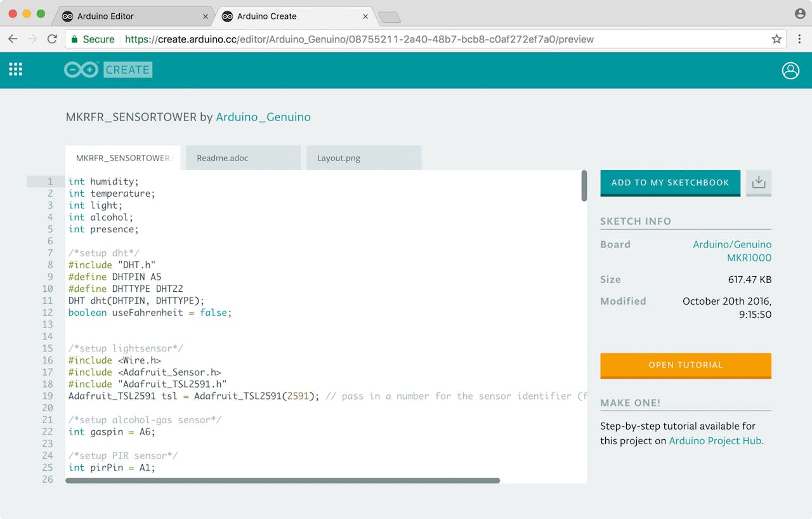Click the download sketch icon

[x=759, y=182]
